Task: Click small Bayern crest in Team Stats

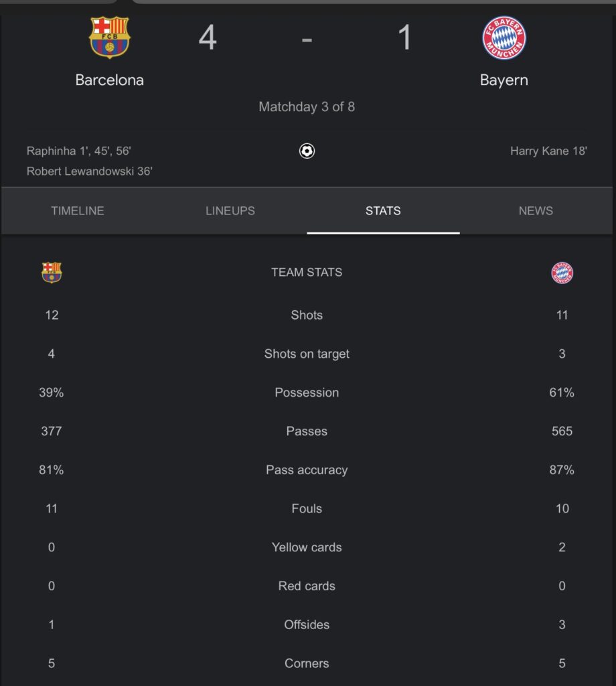Action: 562,273
